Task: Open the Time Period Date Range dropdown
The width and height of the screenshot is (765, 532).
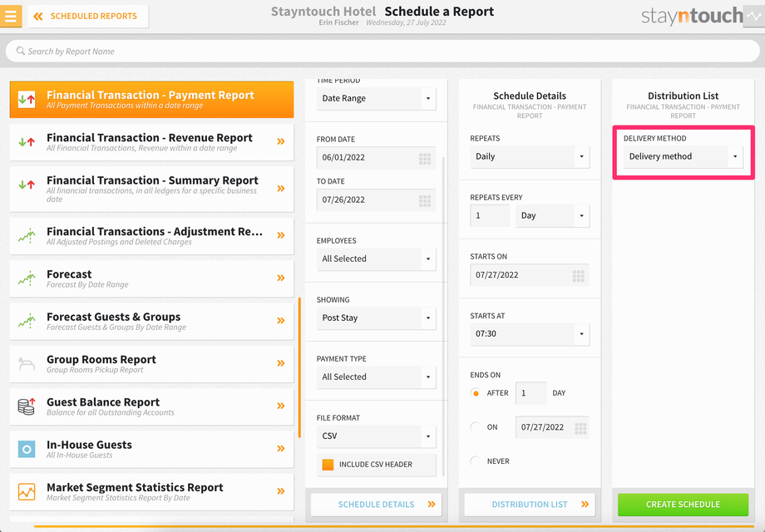Action: 376,98
